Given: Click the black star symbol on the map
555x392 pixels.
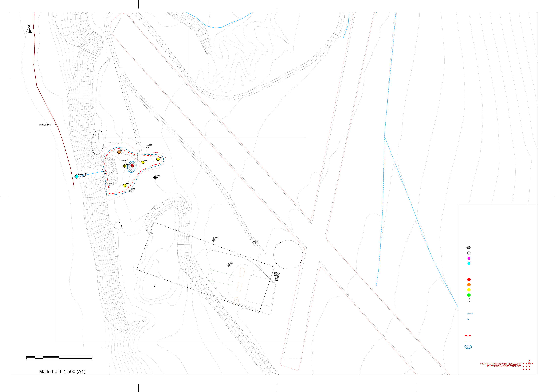Looking at the screenshot, I should [154, 286].
